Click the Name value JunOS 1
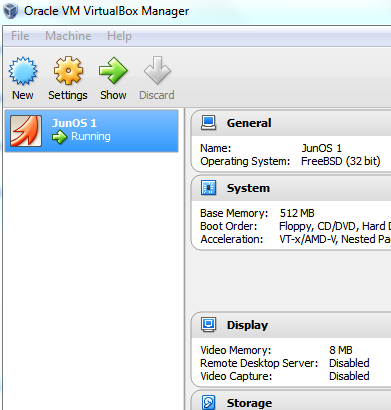This screenshot has width=391, height=410. pos(321,148)
